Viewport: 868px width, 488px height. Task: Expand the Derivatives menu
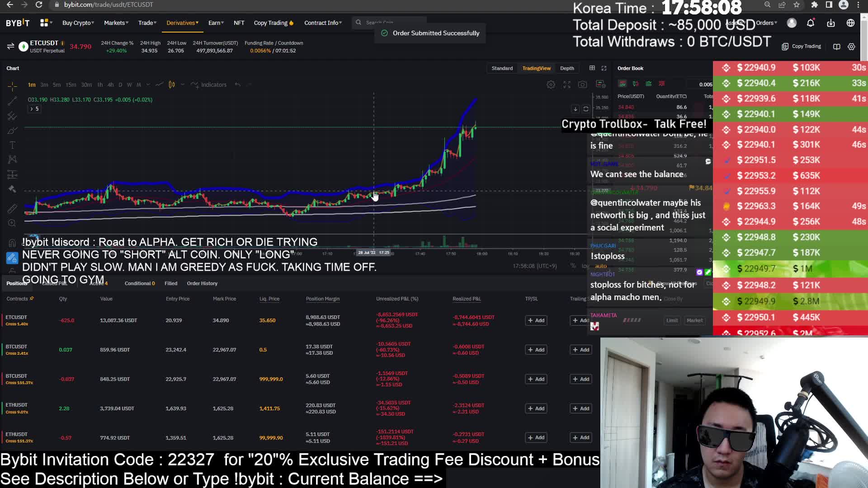click(182, 23)
